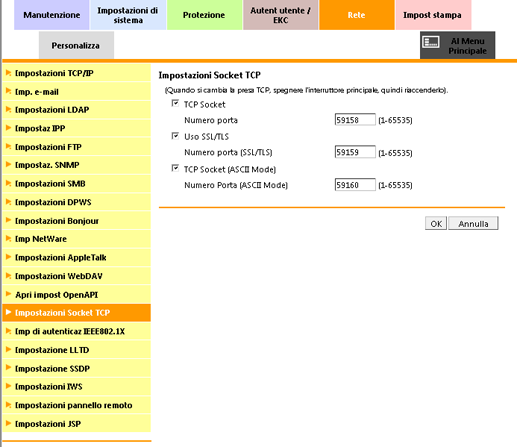This screenshot has width=517, height=447.
Task: Switch to Impostazioni di sistema tab
Action: [128, 15]
